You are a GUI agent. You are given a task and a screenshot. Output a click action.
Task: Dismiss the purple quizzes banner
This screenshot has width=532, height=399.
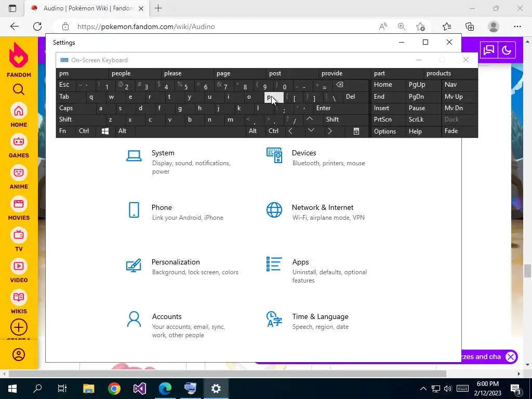[511, 356]
